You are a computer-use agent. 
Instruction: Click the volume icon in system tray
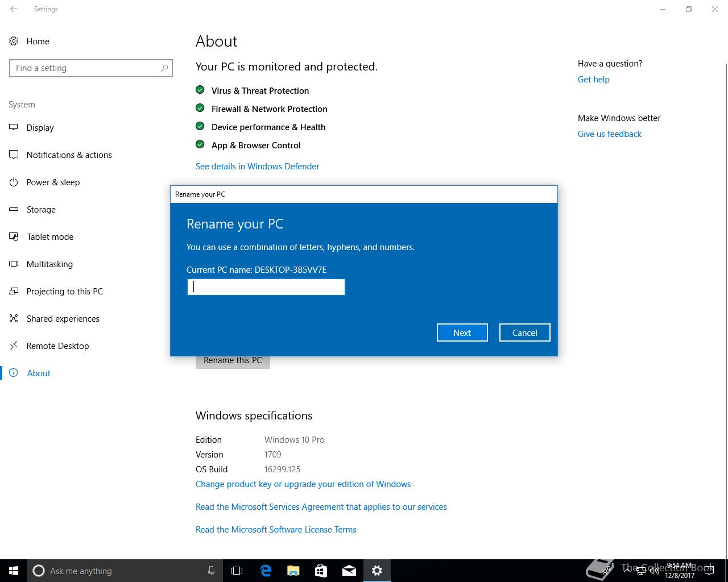[x=654, y=571]
